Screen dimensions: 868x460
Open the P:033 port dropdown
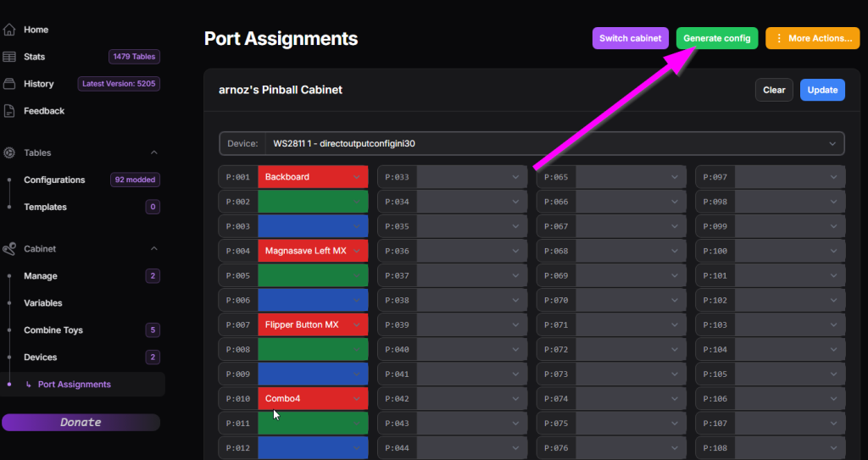[x=452, y=177]
